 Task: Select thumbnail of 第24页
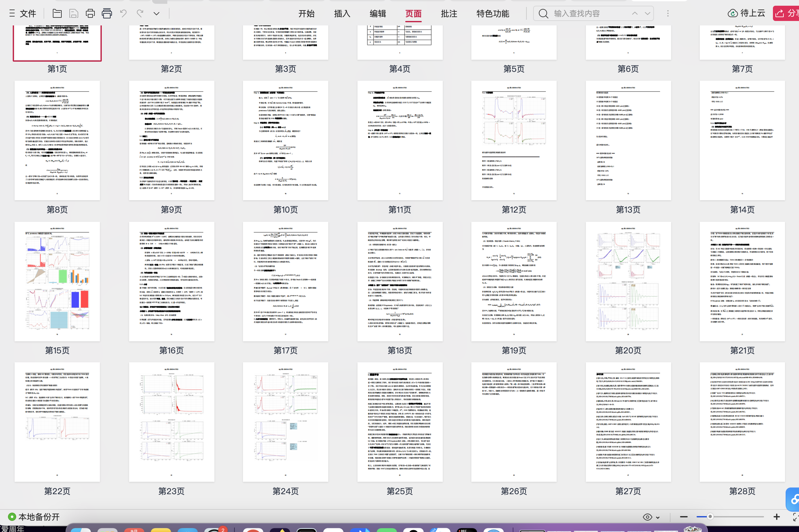pos(286,422)
